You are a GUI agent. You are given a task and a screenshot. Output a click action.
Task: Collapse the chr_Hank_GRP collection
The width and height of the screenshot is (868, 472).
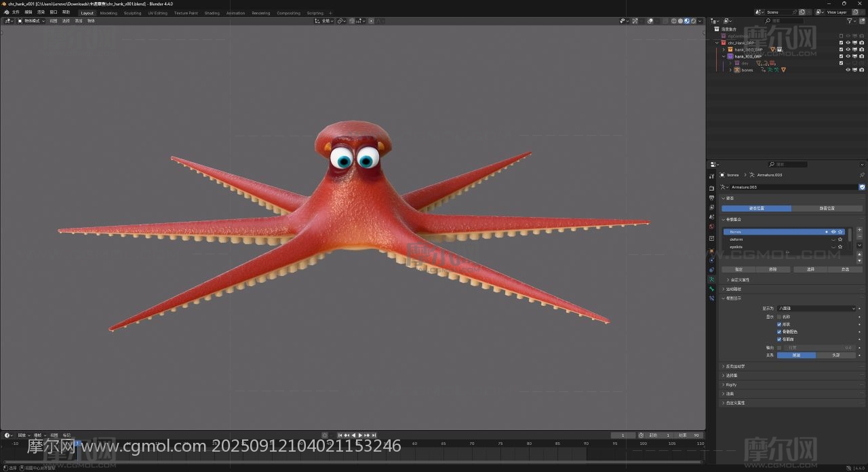point(717,43)
